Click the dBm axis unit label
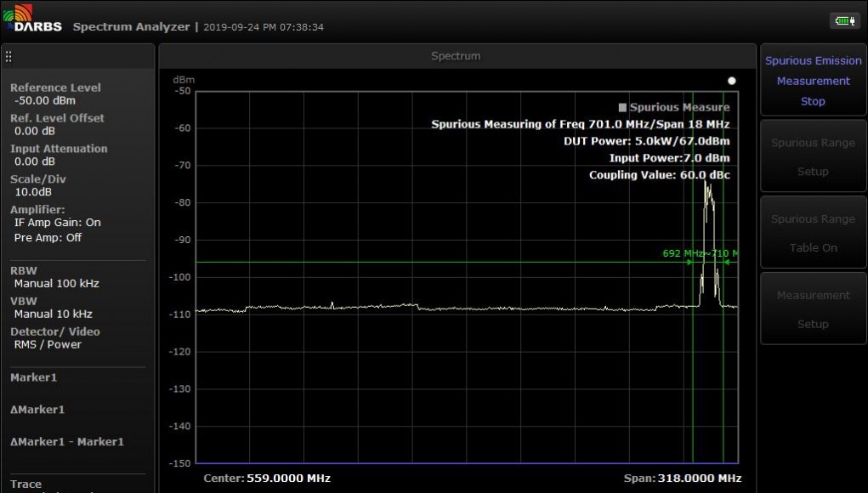Viewport: 868px width, 493px height. click(x=184, y=80)
